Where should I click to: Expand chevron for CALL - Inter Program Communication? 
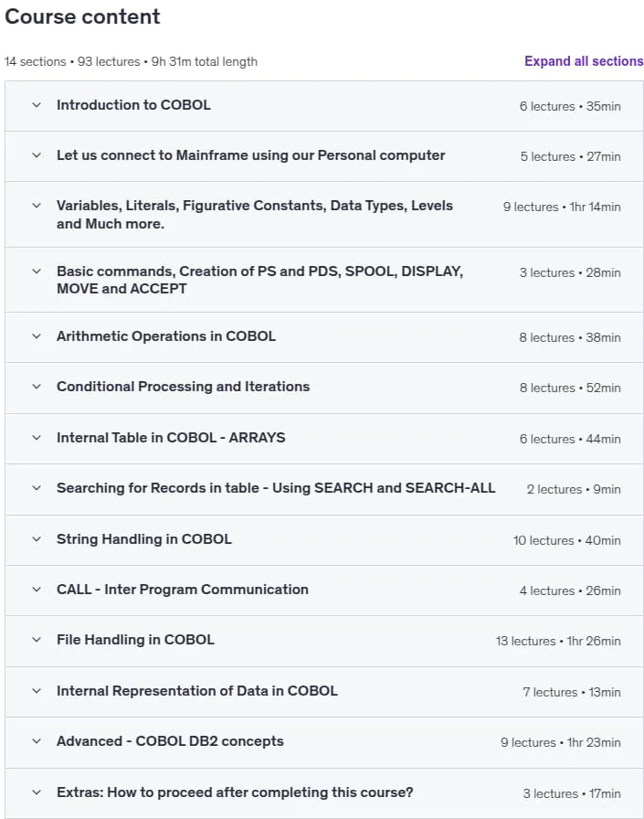[x=37, y=590]
